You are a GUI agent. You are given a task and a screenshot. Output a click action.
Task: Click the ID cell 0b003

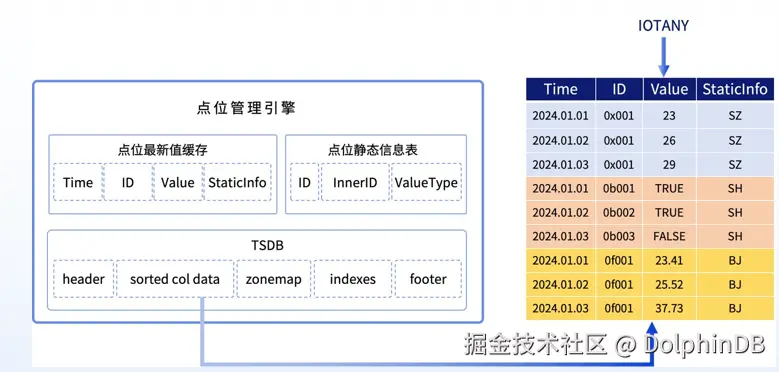click(619, 236)
